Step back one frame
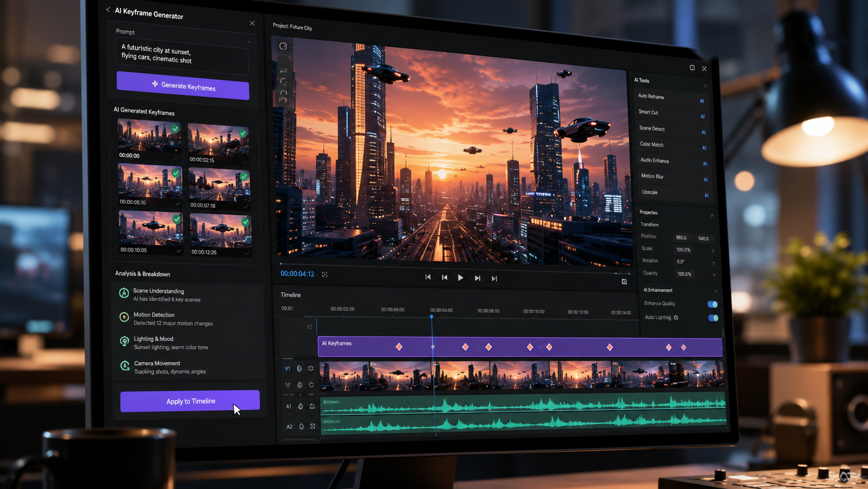The image size is (868, 489). (x=444, y=277)
